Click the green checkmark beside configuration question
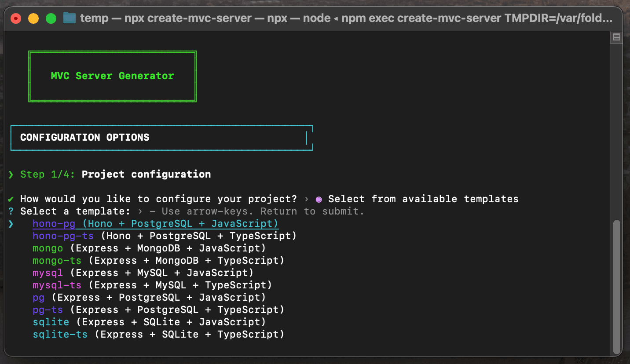 pyautogui.click(x=11, y=199)
